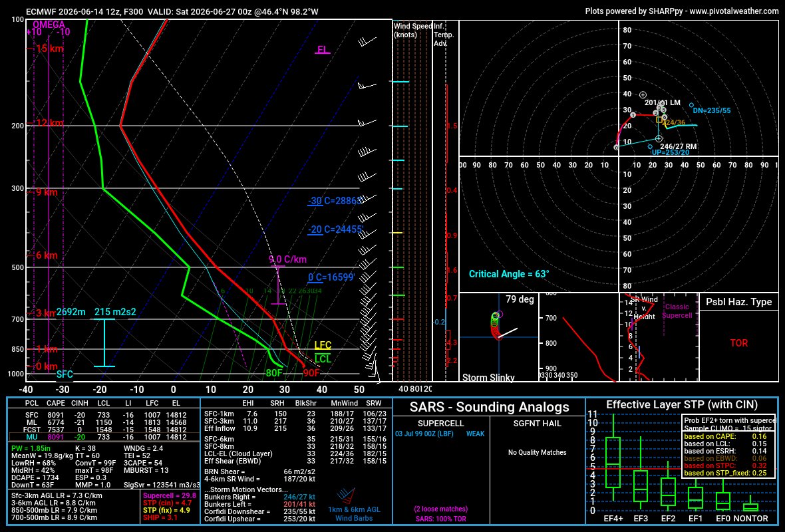
Task: Click the NONTOR box in the STP chart
Action: click(x=750, y=507)
